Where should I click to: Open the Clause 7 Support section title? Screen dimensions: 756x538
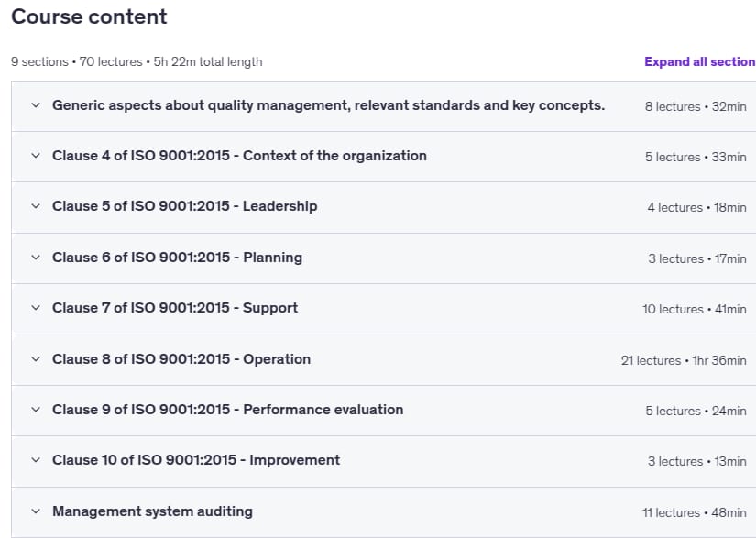click(175, 308)
